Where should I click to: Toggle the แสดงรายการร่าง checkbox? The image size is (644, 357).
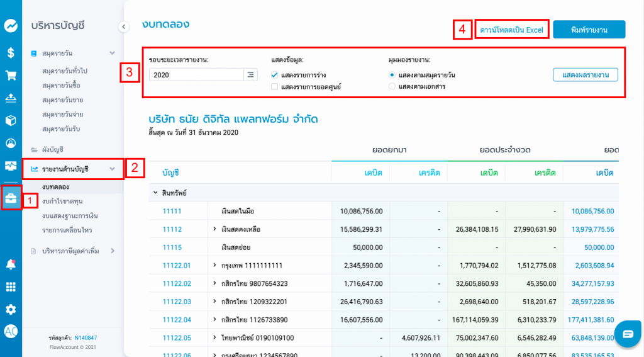click(274, 75)
